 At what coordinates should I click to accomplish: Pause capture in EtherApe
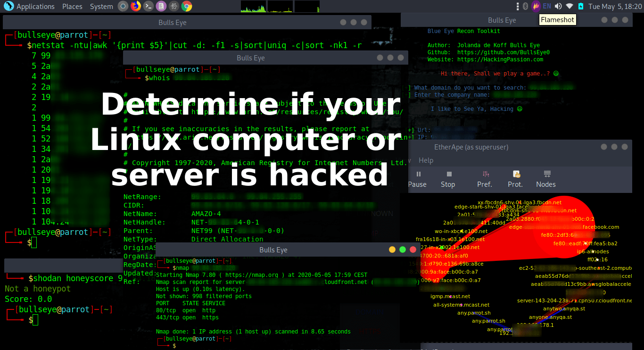point(418,179)
